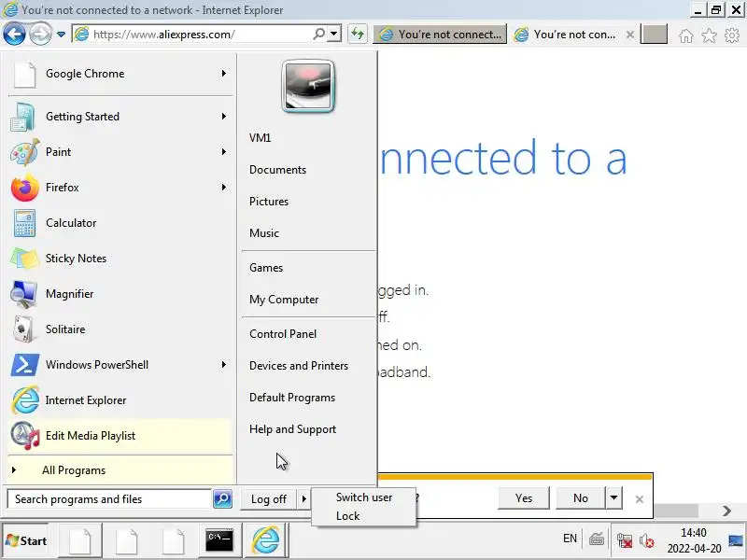This screenshot has height=560, width=747.
Task: Click Internet Explorer forward arrow button
Action: (x=40, y=35)
